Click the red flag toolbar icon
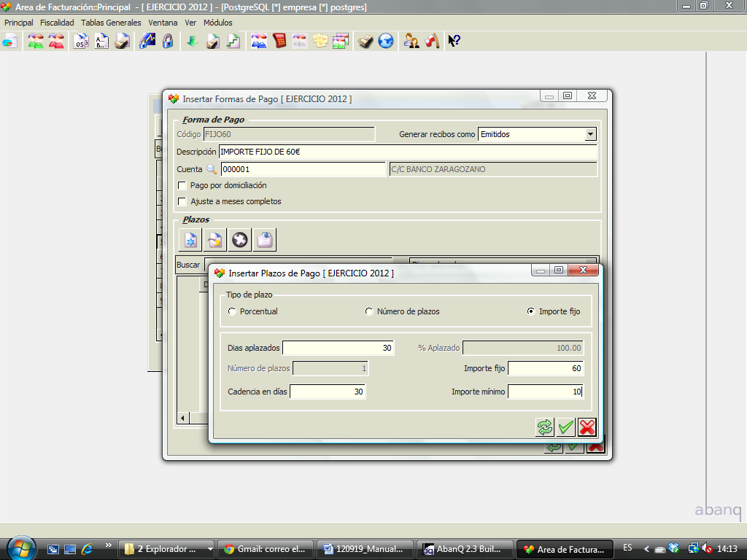The height and width of the screenshot is (560, 747). click(x=432, y=42)
